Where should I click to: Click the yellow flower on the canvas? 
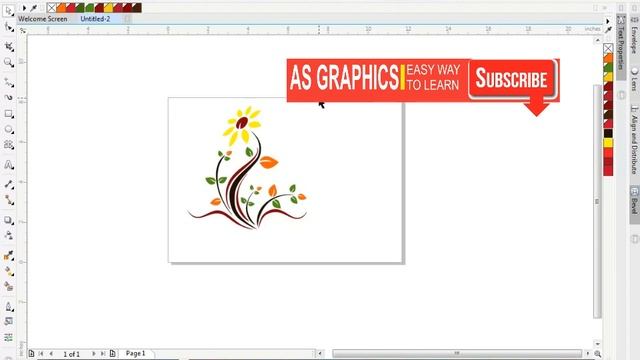pos(241,125)
